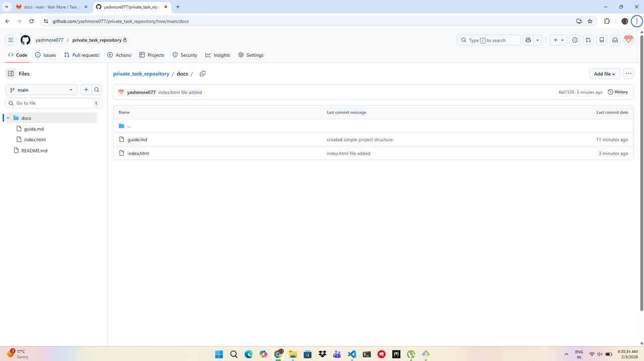Copy the docs path icon

(203, 74)
